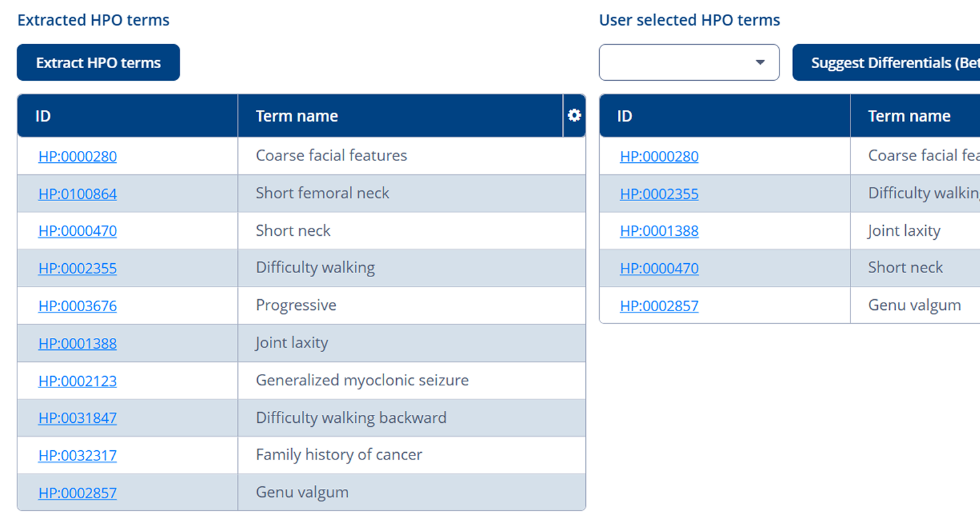Select the Short femoral neck row
This screenshot has width=980, height=523.
pos(322,193)
